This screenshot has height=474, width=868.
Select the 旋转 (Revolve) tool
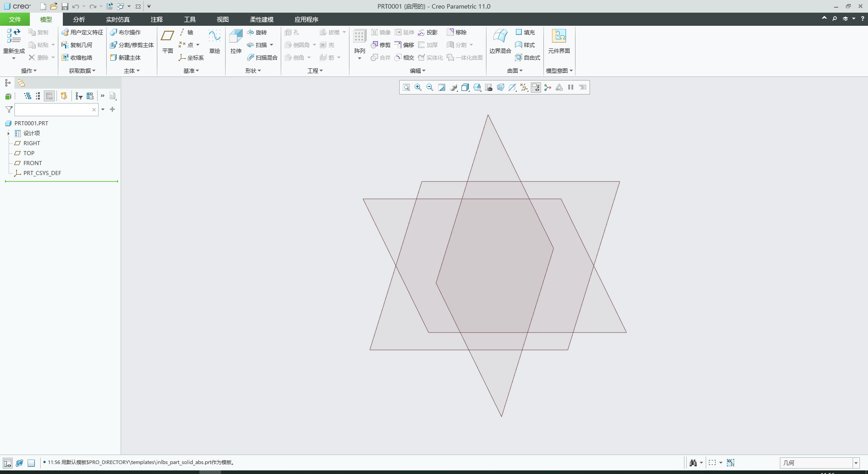258,32
